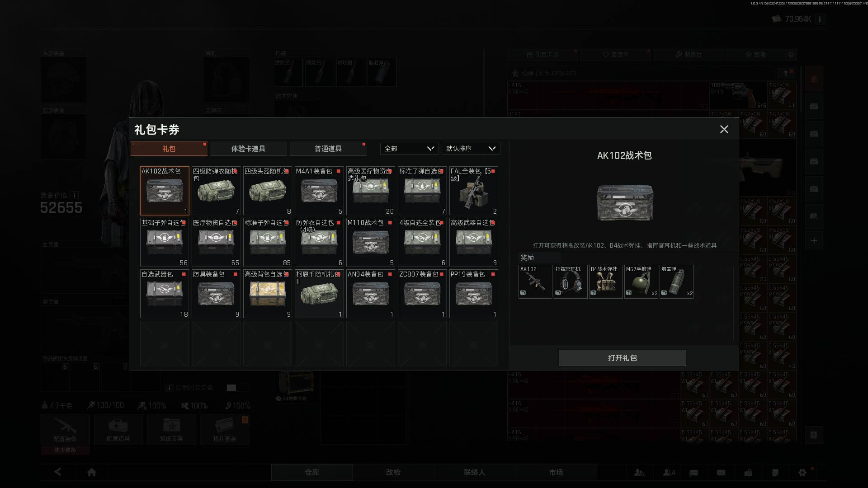This screenshot has width=868, height=488.
Task: Select the FAL全装包 5级 item
Action: (x=473, y=191)
